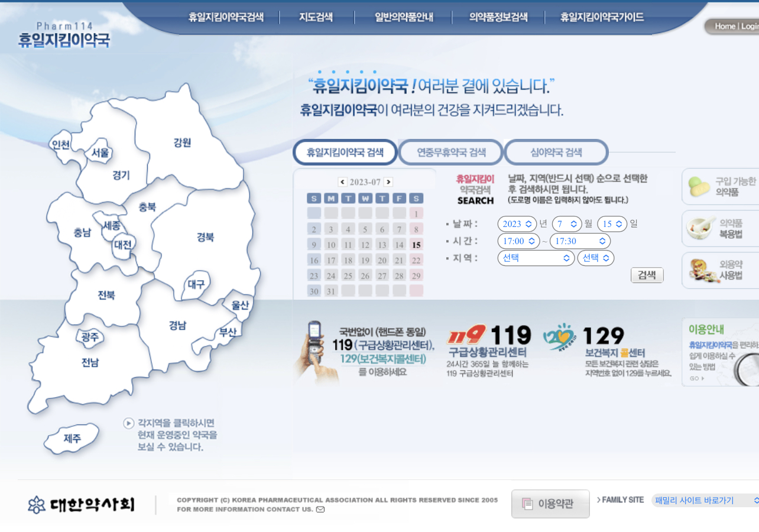
Task: Select 경남 region on the map
Action: (x=177, y=325)
